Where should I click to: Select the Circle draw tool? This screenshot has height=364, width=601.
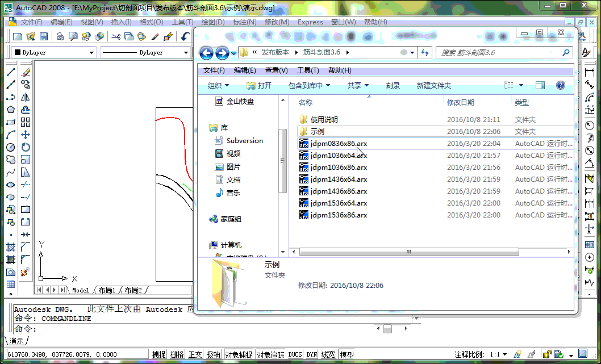click(x=11, y=147)
